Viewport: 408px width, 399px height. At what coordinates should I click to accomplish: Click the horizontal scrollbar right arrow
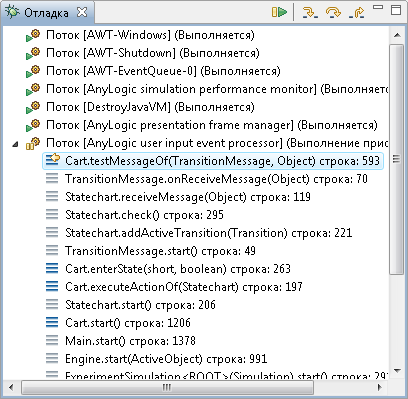tap(380, 387)
